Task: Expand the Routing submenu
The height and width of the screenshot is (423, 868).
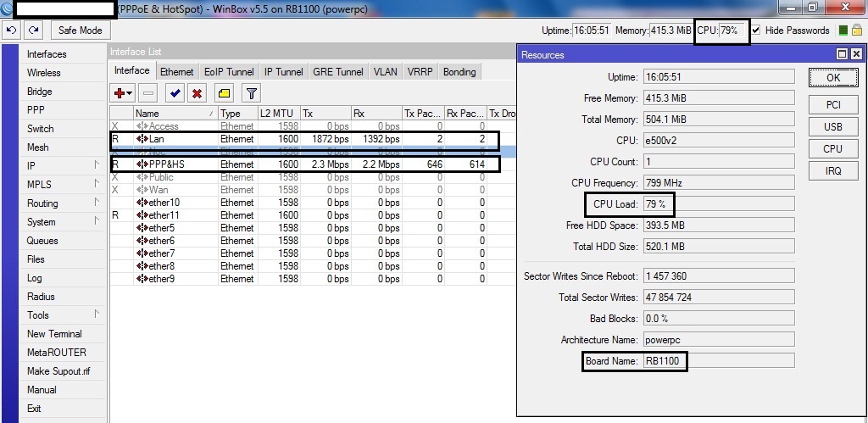Action: [97, 202]
